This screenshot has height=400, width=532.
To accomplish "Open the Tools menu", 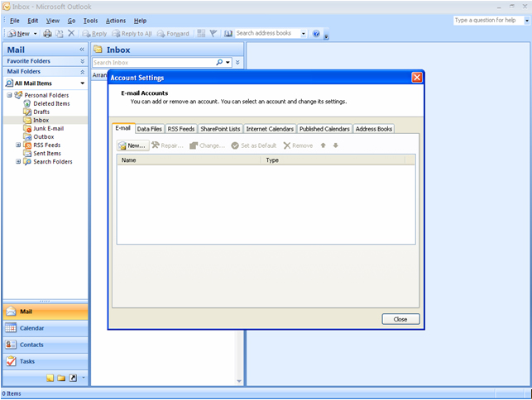I will point(90,20).
